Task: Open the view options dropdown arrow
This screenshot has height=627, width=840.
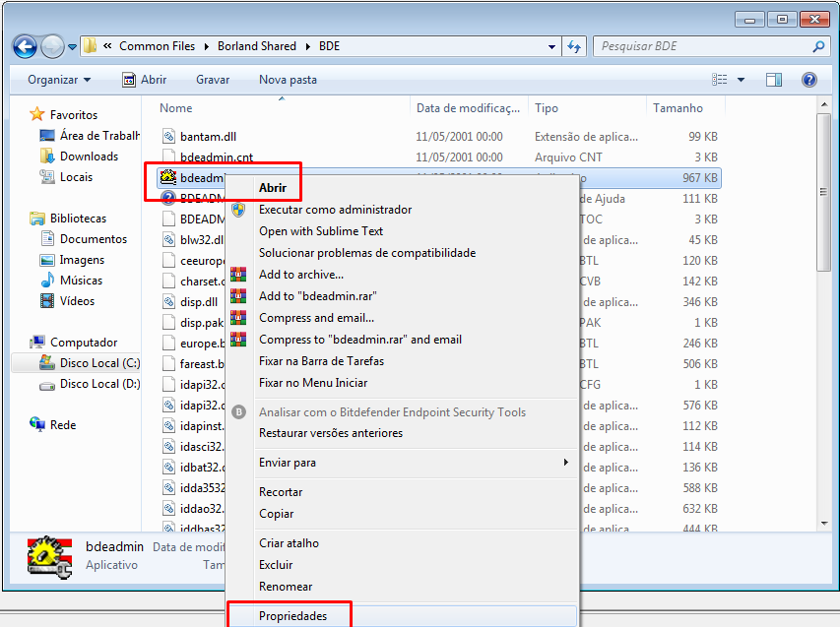Action: tap(741, 80)
